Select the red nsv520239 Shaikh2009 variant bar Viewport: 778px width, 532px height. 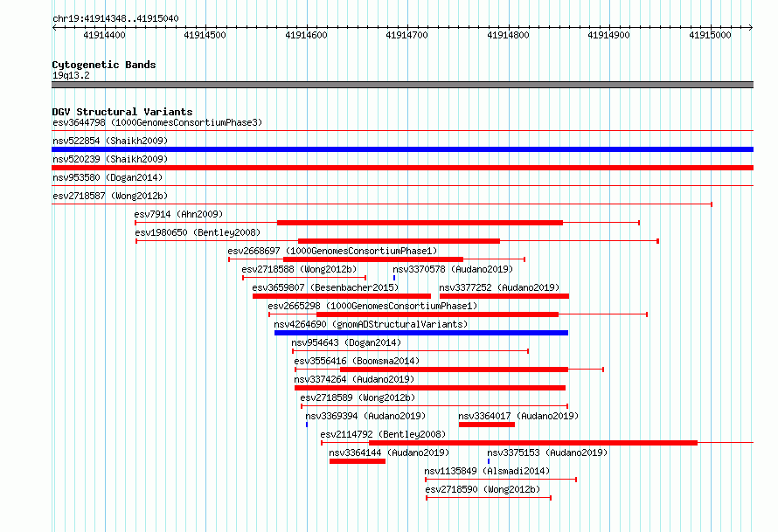click(402, 168)
